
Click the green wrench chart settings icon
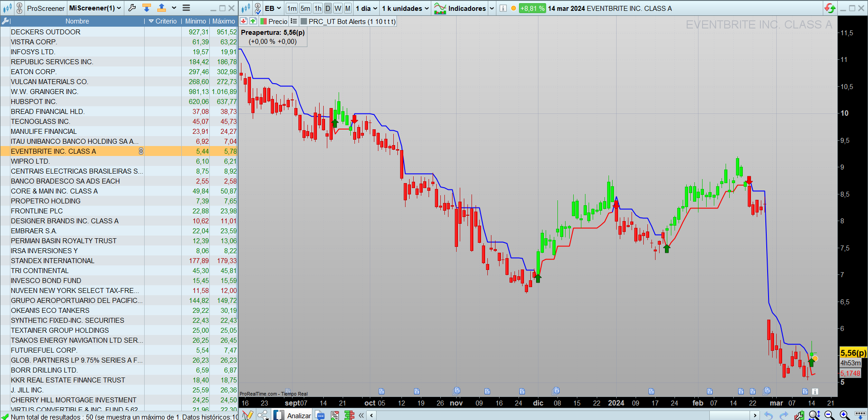[799, 415]
